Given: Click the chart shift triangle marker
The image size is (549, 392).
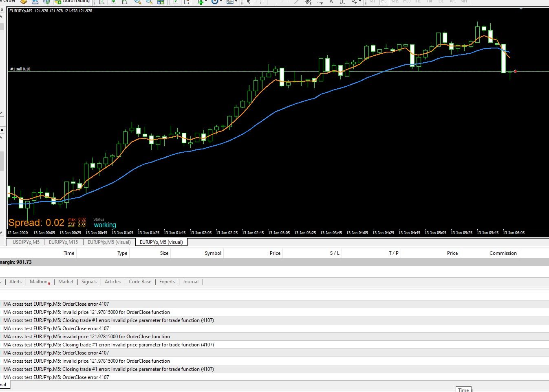Looking at the screenshot, I should pyautogui.click(x=521, y=9).
